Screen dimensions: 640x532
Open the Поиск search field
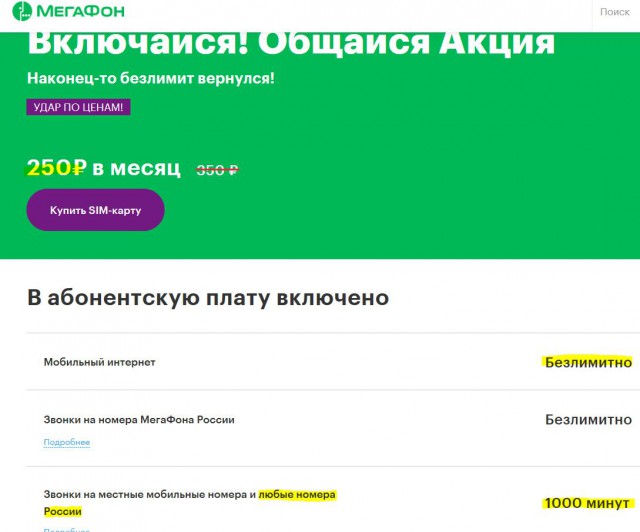(615, 12)
